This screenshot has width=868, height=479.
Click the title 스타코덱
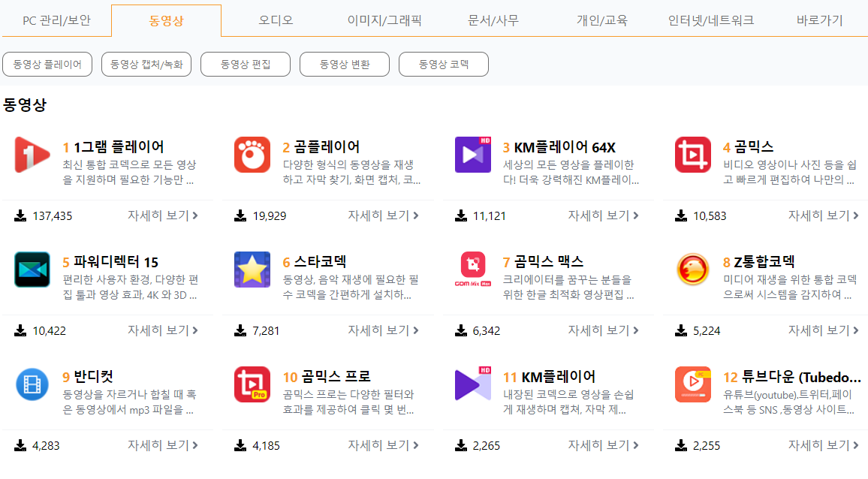(x=320, y=262)
